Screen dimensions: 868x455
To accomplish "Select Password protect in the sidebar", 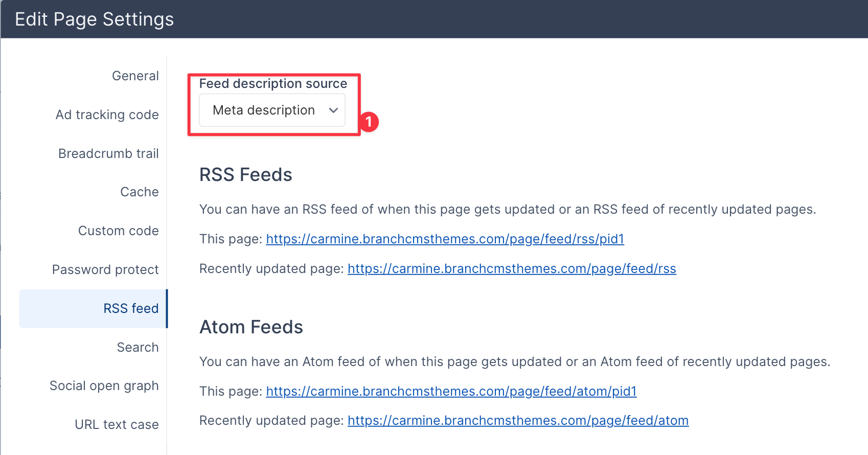I will [x=105, y=269].
